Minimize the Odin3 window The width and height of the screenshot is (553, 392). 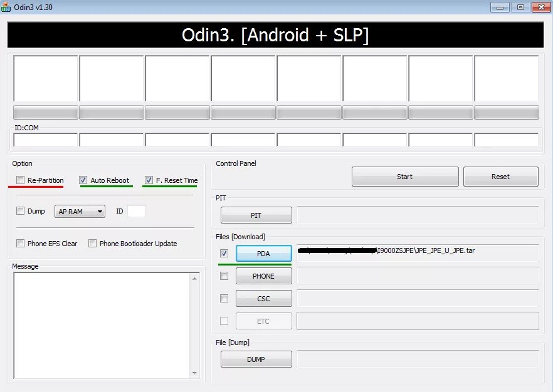pyautogui.click(x=500, y=7)
